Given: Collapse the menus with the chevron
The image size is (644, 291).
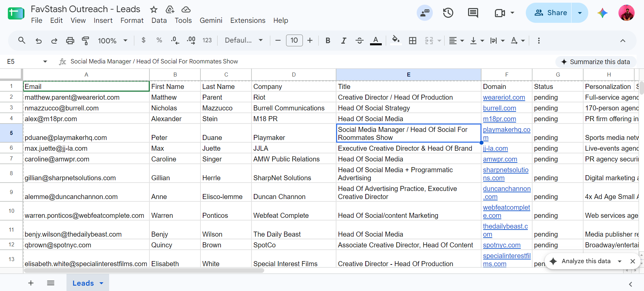Looking at the screenshot, I should click(x=623, y=41).
